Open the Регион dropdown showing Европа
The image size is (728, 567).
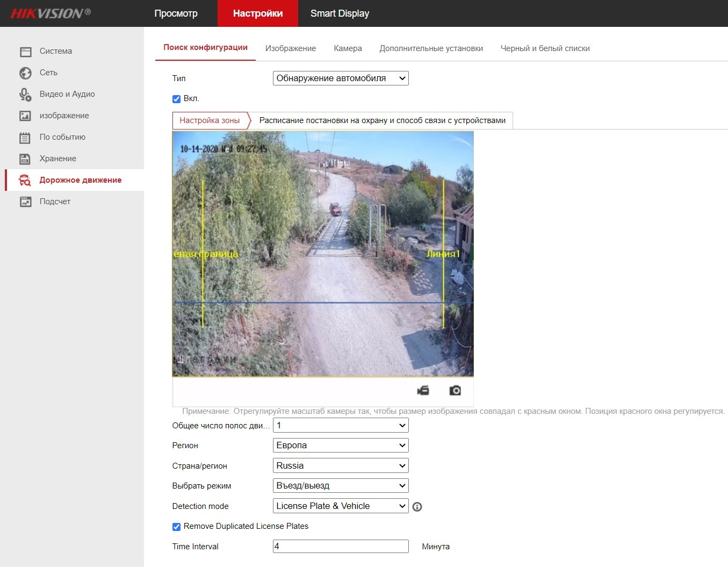[x=341, y=446]
